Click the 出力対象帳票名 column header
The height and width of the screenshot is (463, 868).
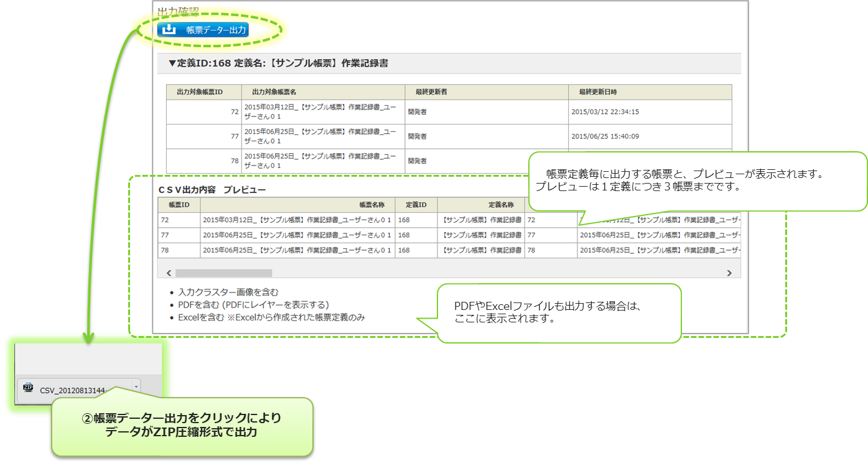274,92
